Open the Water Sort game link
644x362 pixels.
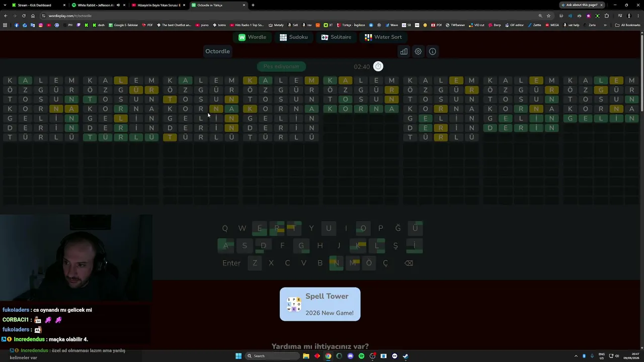(383, 37)
